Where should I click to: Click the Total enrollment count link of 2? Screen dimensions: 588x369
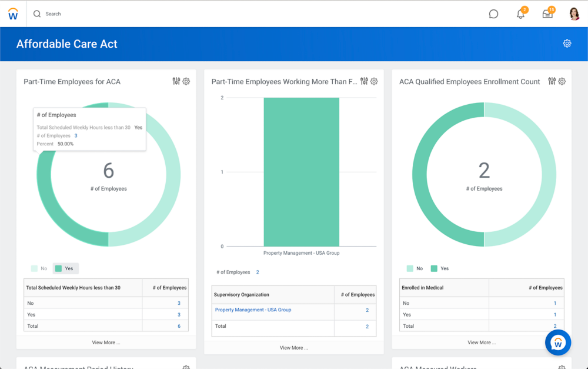(554, 325)
